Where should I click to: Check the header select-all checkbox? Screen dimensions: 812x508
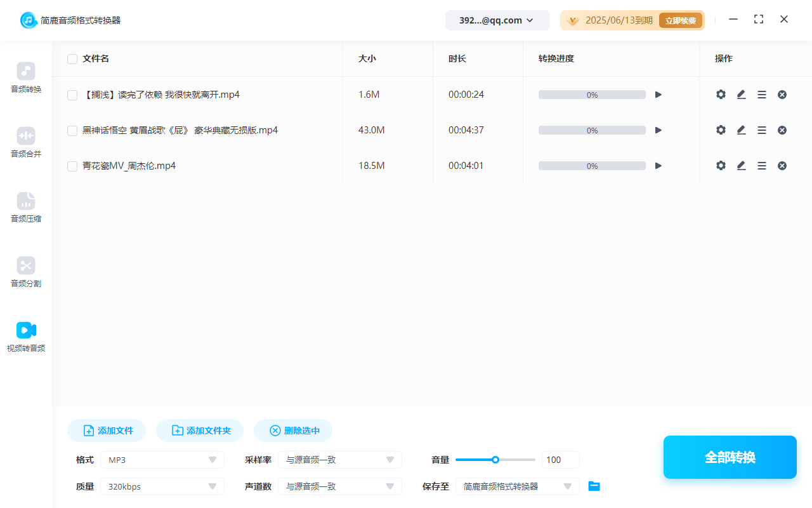(72, 58)
